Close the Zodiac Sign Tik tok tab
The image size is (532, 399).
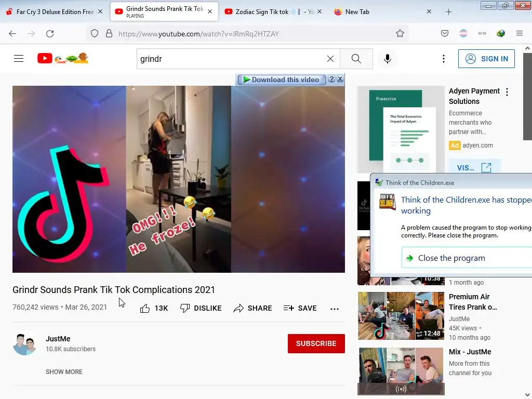click(x=320, y=11)
